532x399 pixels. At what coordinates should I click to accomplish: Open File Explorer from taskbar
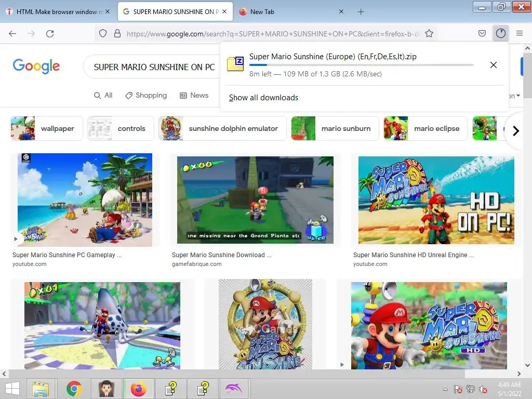pos(41,389)
